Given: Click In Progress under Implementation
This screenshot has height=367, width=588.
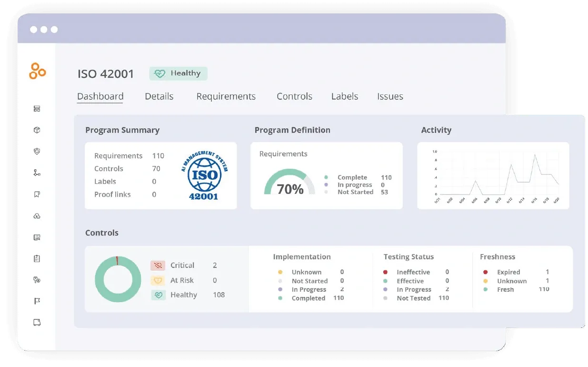Looking at the screenshot, I should click(x=311, y=289).
